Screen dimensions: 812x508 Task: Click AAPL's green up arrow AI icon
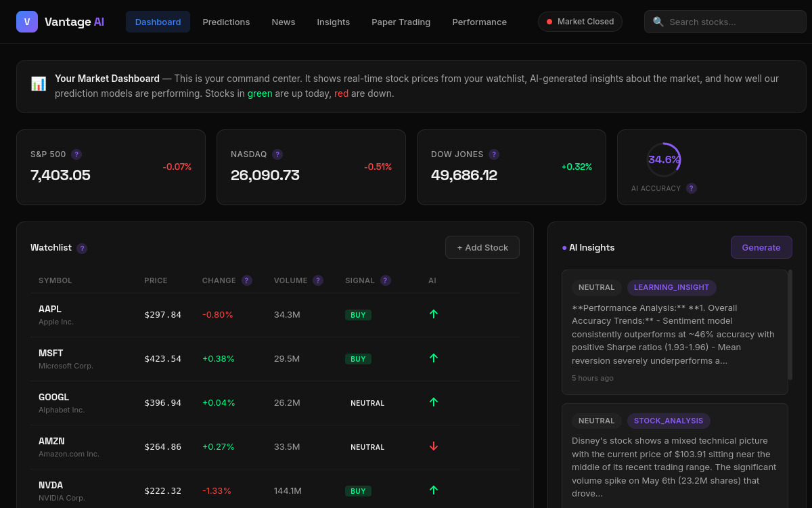pyautogui.click(x=434, y=314)
